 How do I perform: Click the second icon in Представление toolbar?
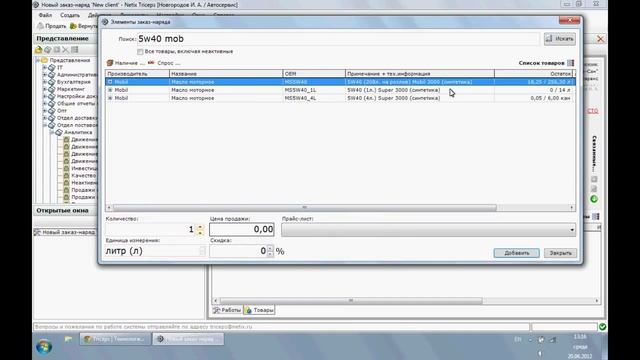pyautogui.click(x=48, y=50)
